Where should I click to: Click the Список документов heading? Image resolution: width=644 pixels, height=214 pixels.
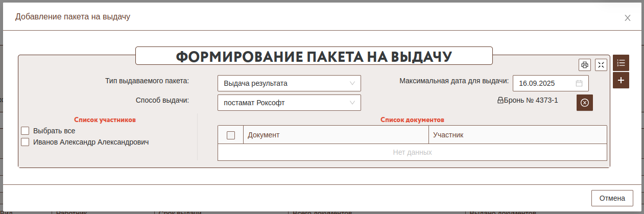pos(412,120)
